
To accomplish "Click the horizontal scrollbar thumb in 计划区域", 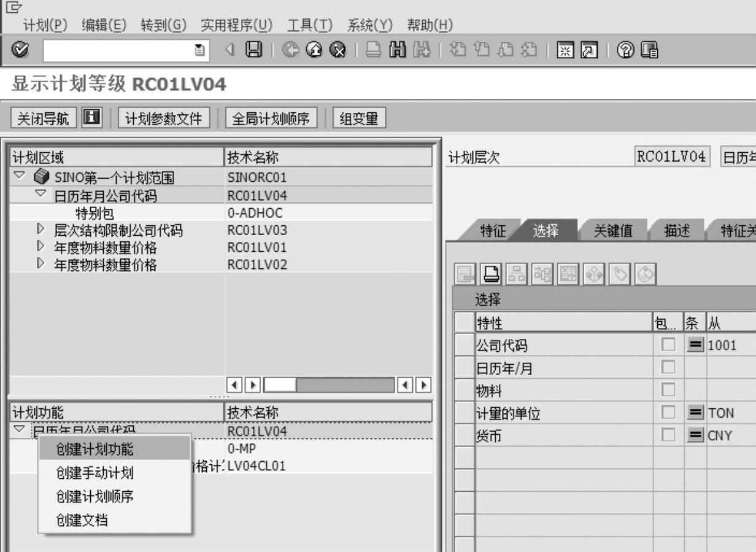I will (x=280, y=386).
